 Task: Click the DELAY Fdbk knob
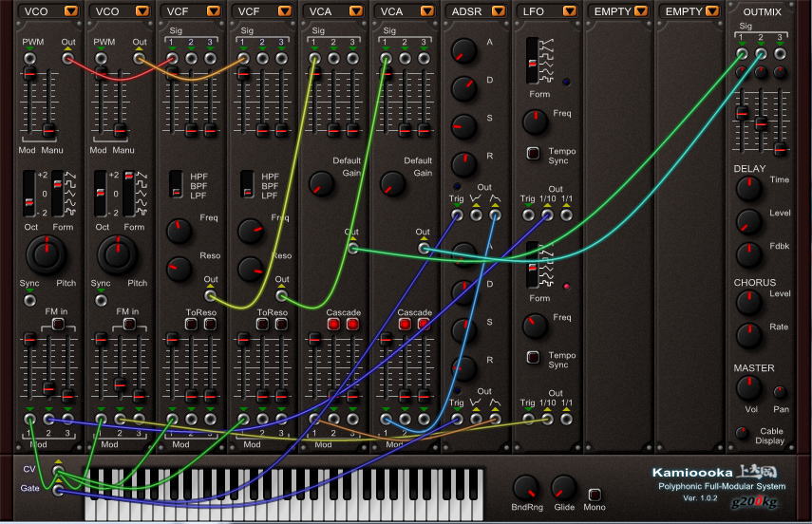pos(748,254)
